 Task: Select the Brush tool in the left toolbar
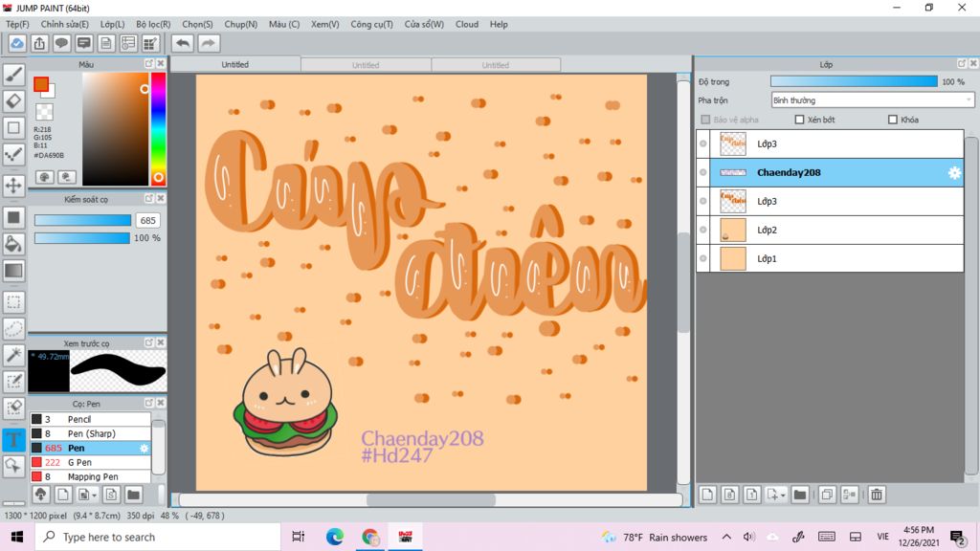[13, 75]
